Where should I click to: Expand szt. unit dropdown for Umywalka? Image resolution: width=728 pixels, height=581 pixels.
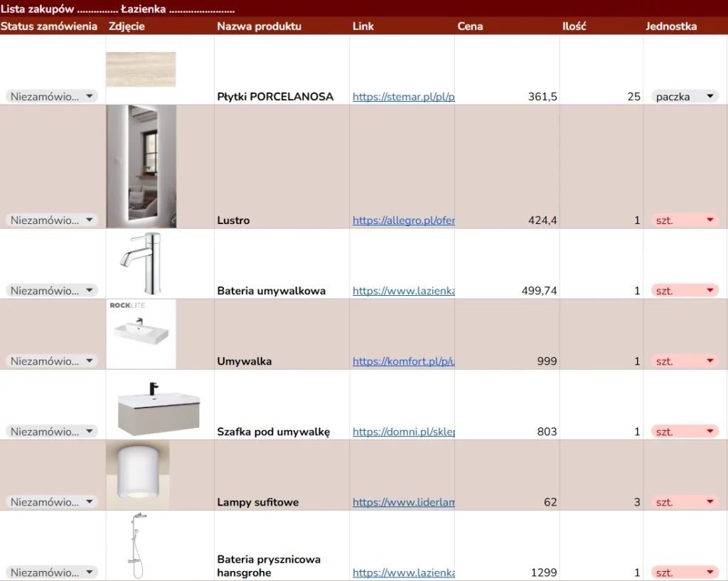pos(685,361)
